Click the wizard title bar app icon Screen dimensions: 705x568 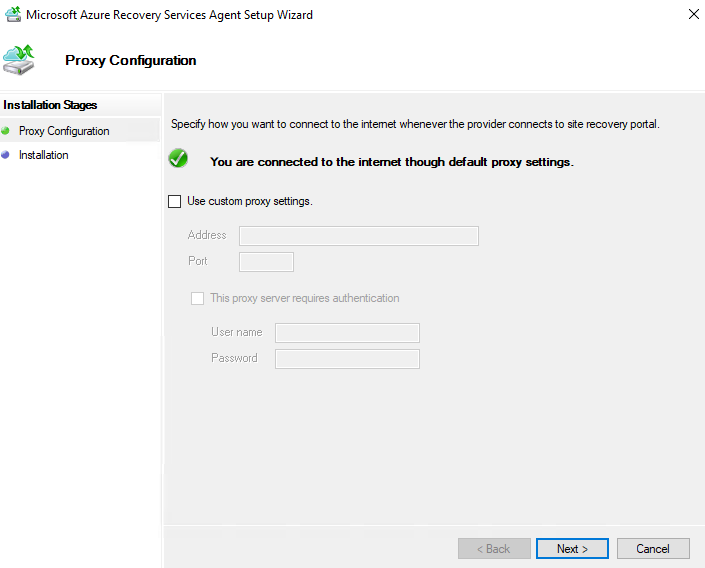click(13, 14)
